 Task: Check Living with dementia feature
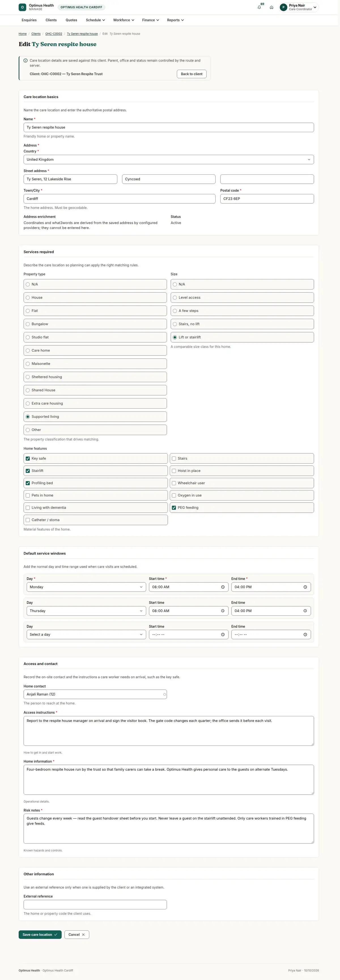[x=95, y=508]
